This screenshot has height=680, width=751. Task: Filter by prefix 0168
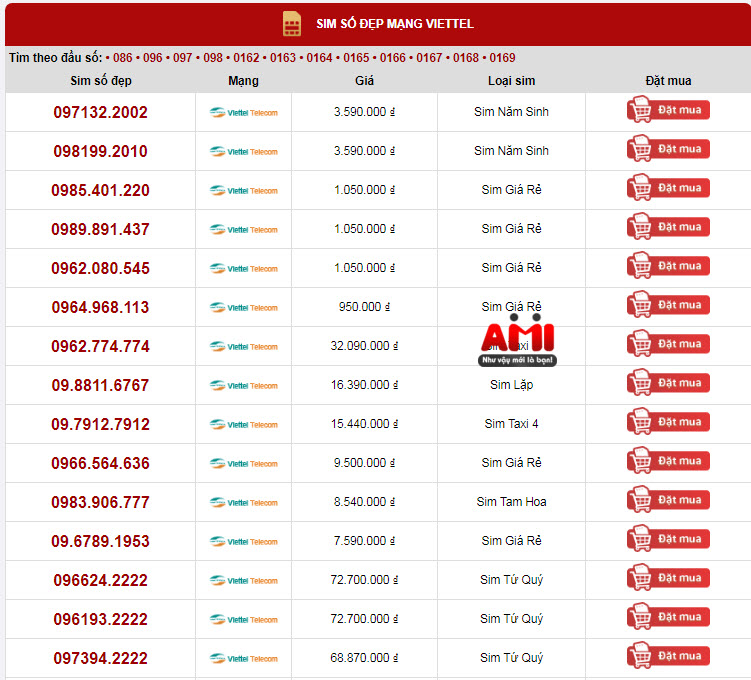(x=466, y=58)
